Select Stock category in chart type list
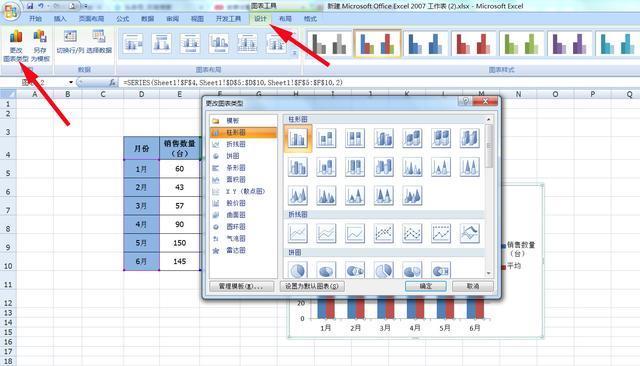Screen dimensions: 640x366 coord(243,203)
